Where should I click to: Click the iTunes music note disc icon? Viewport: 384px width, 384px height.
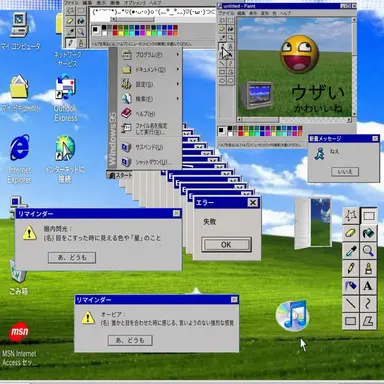(x=293, y=315)
